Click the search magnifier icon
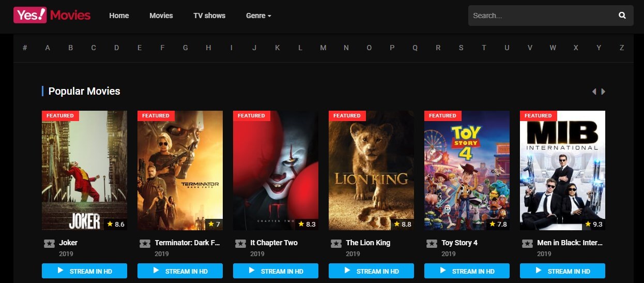Screen dimensions: 644x283 622,16
